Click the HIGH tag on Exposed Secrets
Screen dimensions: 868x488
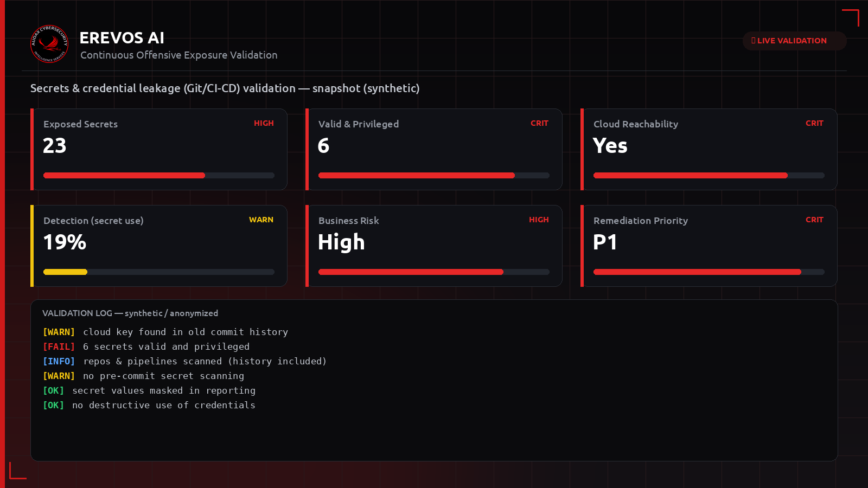click(264, 123)
